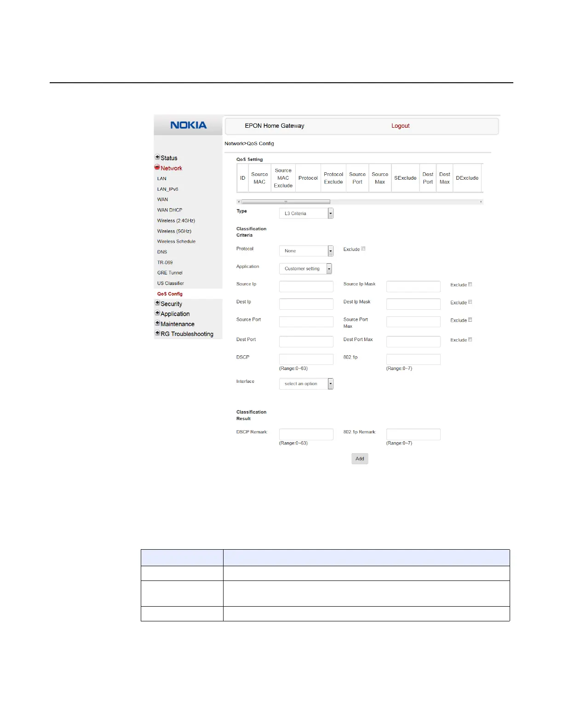563x728 pixels.
Task: Open the TR-069 page
Action: click(x=165, y=262)
